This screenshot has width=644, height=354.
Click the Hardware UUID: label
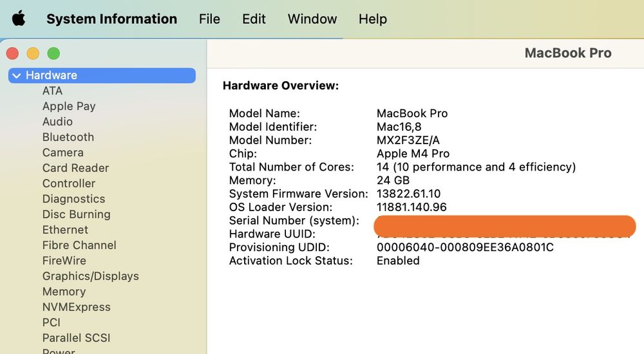pos(272,234)
